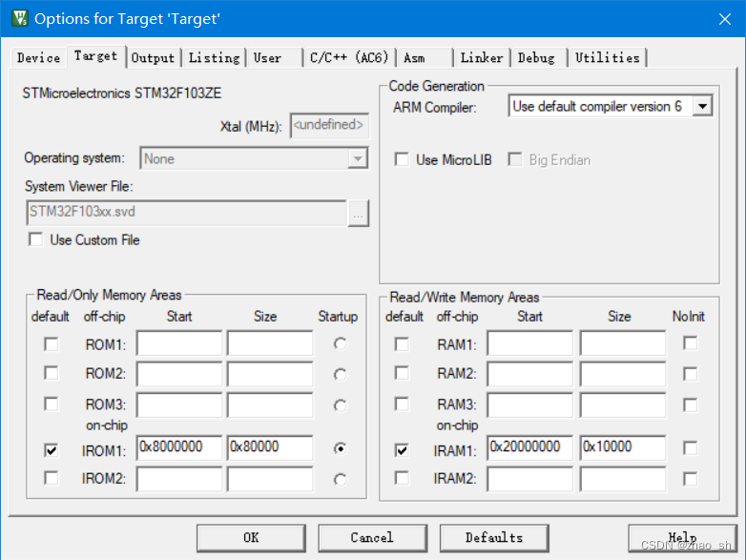Browse for System Viewer File with ... button
The height and width of the screenshot is (560, 746).
pos(359,213)
